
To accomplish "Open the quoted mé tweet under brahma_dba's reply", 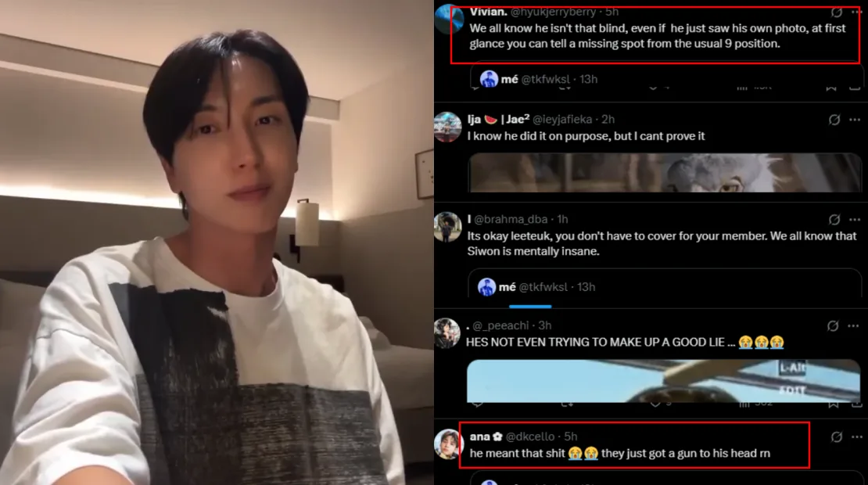I will (x=664, y=285).
